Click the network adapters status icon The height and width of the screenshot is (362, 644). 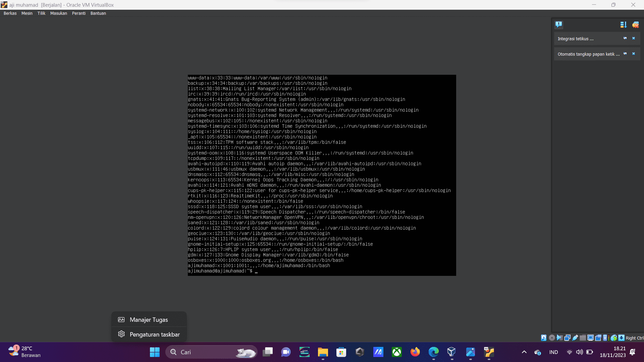(567, 338)
